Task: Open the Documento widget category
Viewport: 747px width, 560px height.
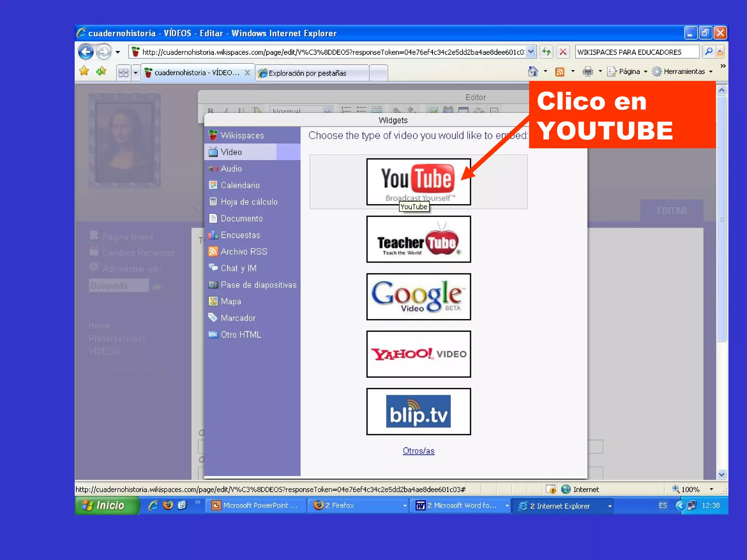Action: tap(252, 218)
